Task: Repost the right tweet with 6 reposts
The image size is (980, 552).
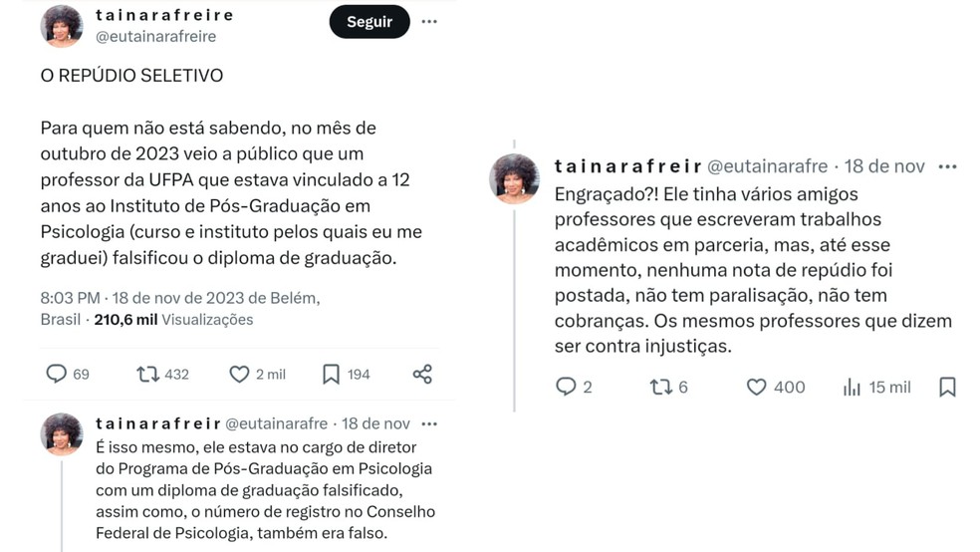Action: coord(661,387)
